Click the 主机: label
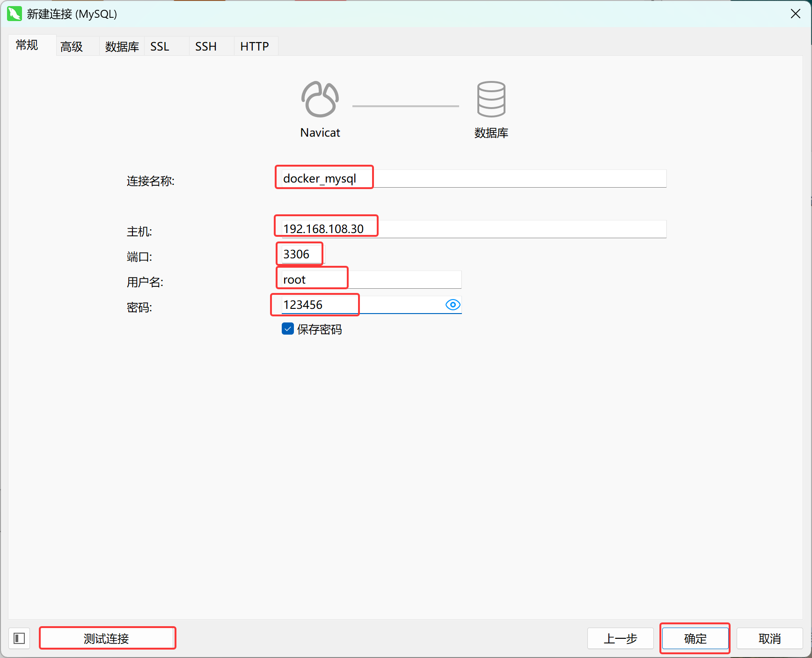 [x=139, y=232]
